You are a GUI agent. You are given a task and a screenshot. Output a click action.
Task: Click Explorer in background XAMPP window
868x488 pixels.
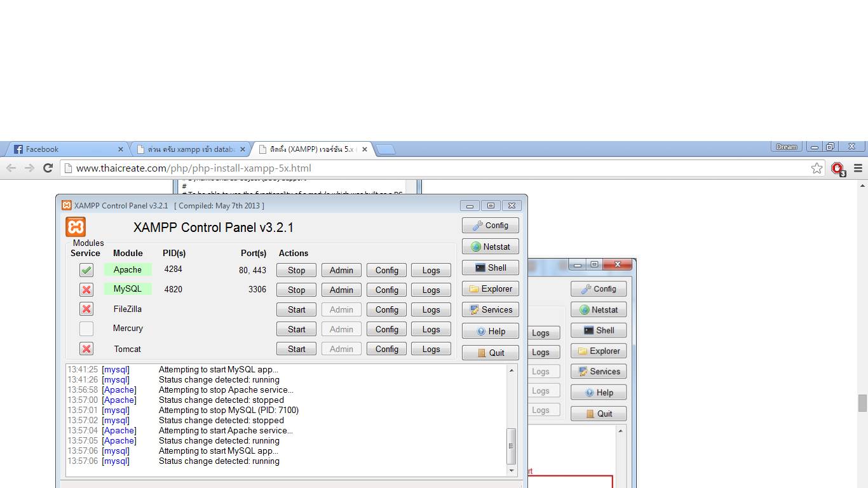point(599,351)
